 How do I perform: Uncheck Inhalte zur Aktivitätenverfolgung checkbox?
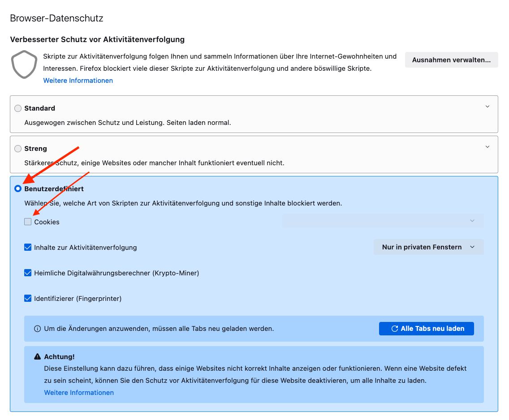(x=28, y=248)
